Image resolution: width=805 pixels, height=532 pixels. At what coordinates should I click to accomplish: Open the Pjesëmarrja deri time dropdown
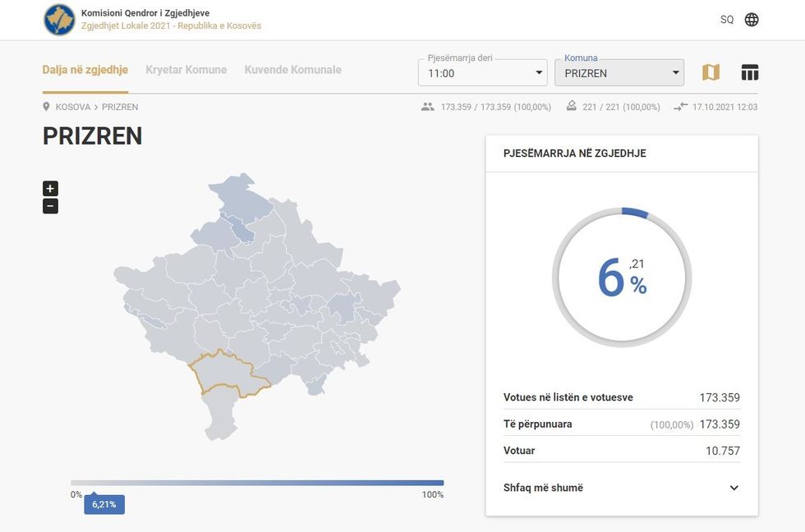pyautogui.click(x=483, y=73)
